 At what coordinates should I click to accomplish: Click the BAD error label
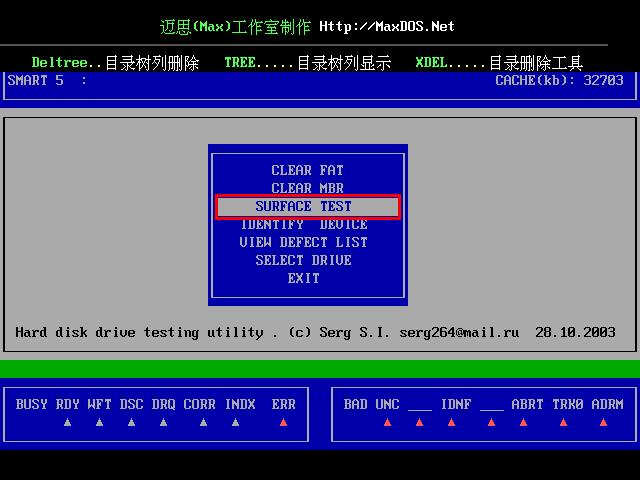[x=356, y=404]
